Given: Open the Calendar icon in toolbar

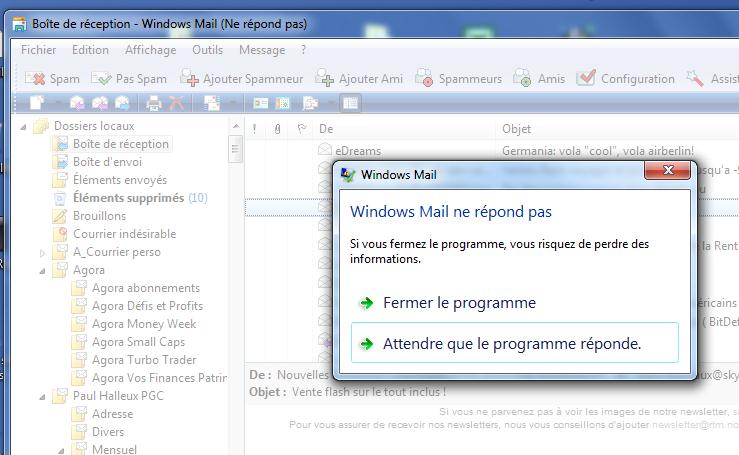Looking at the screenshot, I should 283,102.
